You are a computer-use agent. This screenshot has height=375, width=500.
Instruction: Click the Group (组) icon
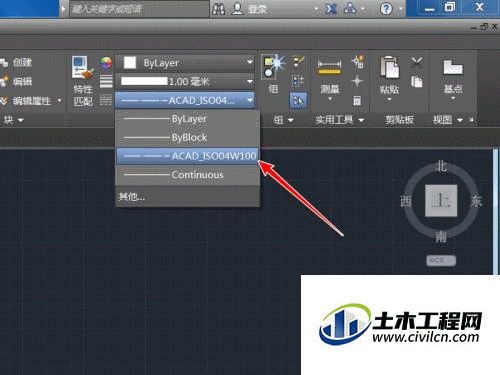click(273, 74)
